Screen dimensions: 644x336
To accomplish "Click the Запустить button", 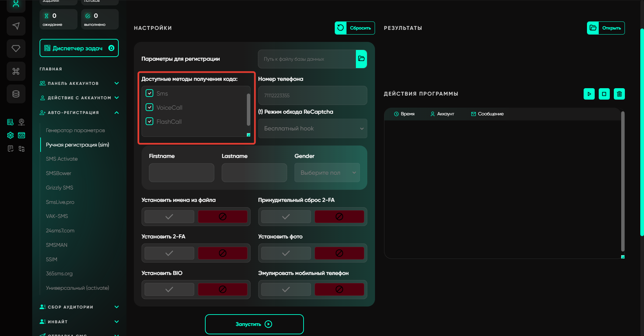I will pyautogui.click(x=254, y=324).
